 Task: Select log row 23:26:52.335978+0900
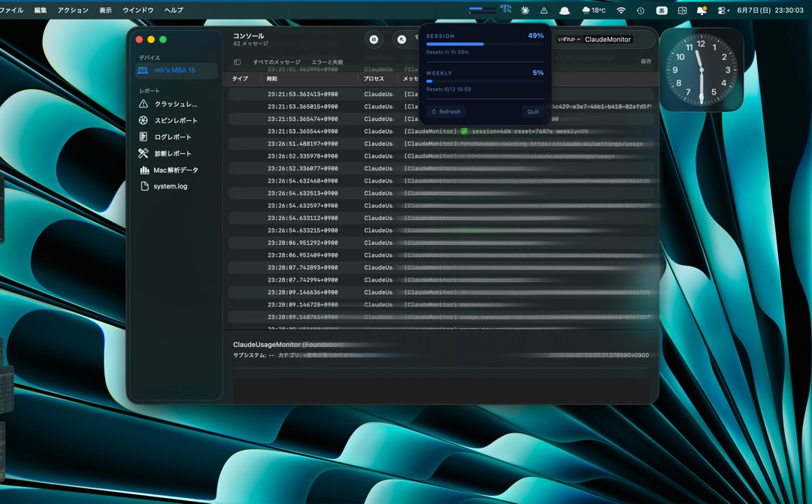click(441, 156)
